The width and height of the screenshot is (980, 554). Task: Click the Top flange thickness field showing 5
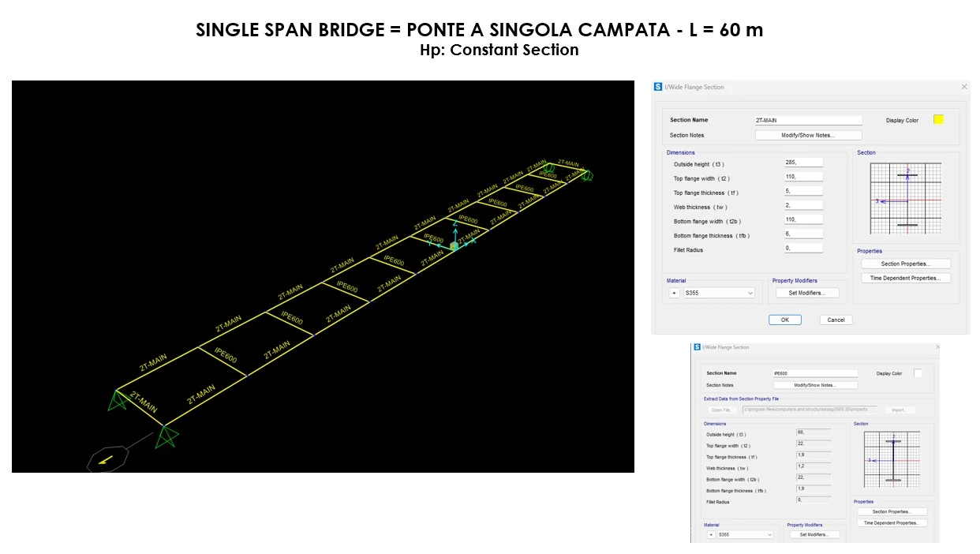point(803,191)
